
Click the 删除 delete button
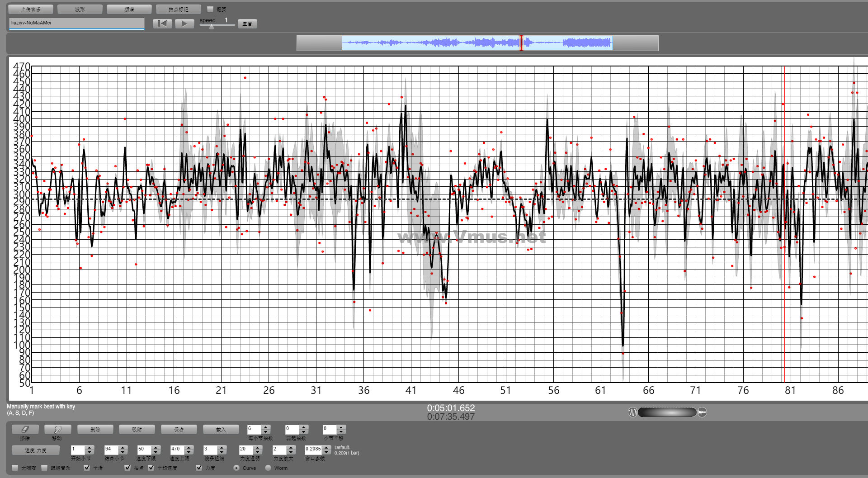coord(95,429)
